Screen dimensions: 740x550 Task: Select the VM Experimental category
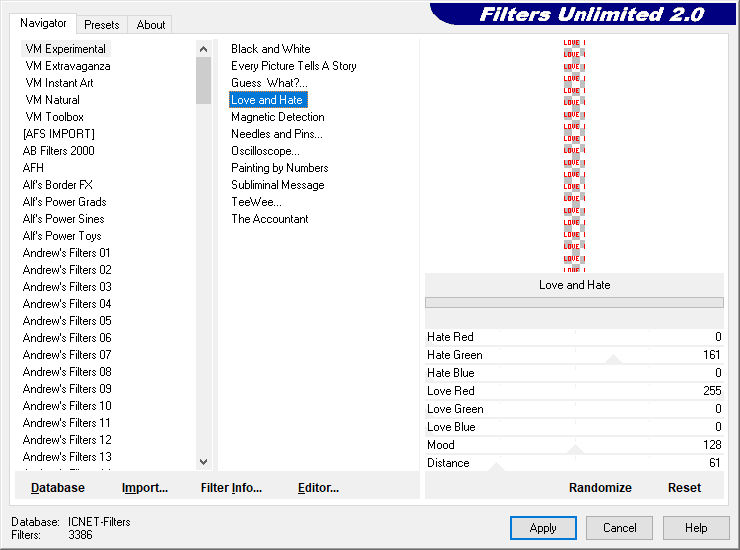point(66,49)
